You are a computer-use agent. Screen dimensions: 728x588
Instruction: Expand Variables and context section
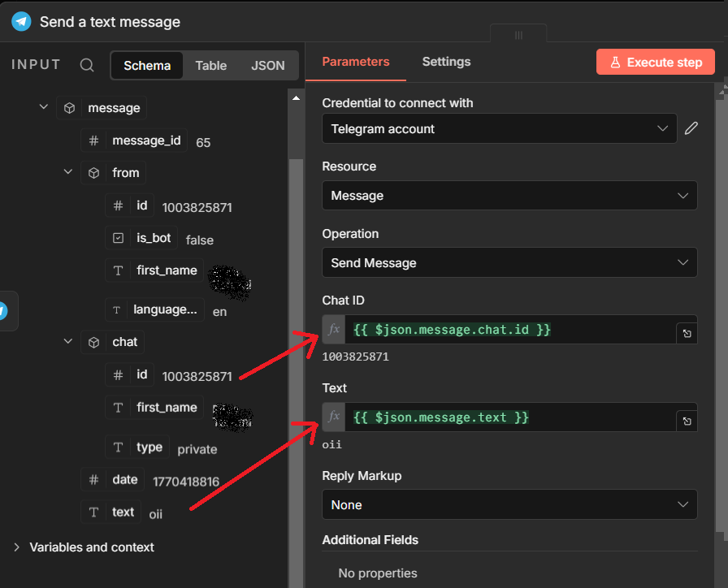point(17,547)
